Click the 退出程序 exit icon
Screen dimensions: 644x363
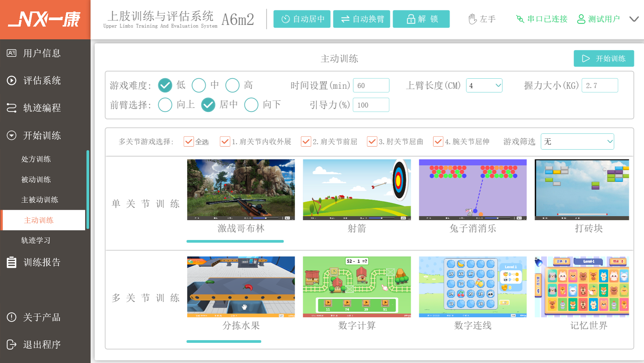pos(11,345)
